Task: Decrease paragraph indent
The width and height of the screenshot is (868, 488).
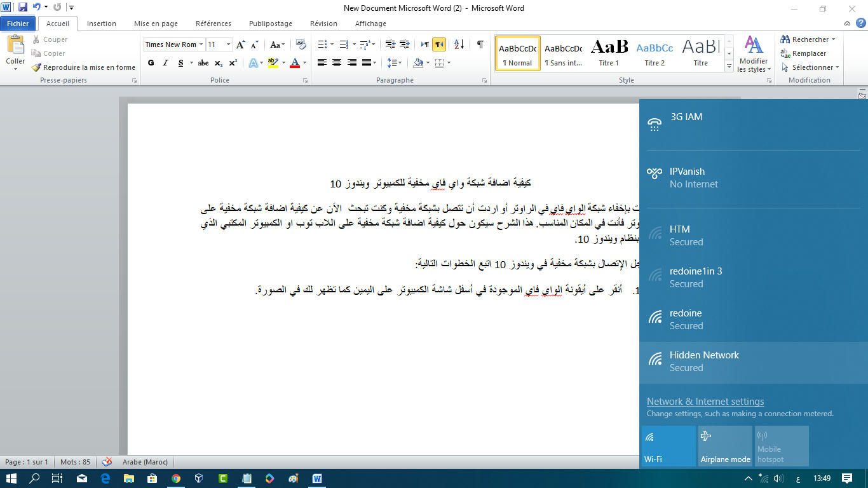Action: (390, 44)
